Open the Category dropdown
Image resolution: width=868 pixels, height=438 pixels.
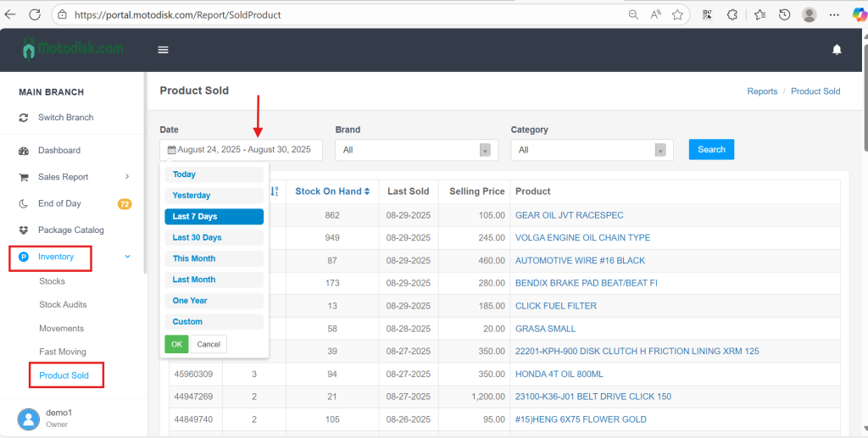[591, 150]
